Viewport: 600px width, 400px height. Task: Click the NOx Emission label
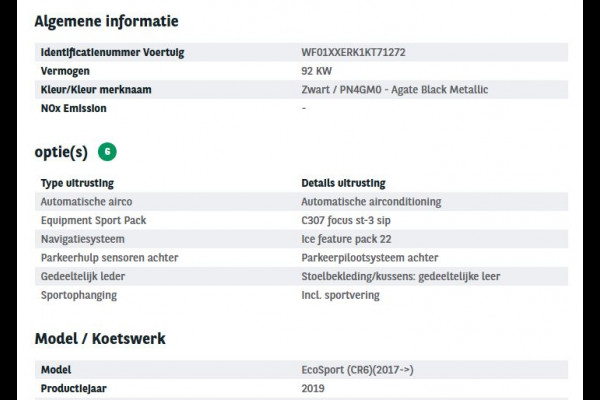click(x=73, y=108)
